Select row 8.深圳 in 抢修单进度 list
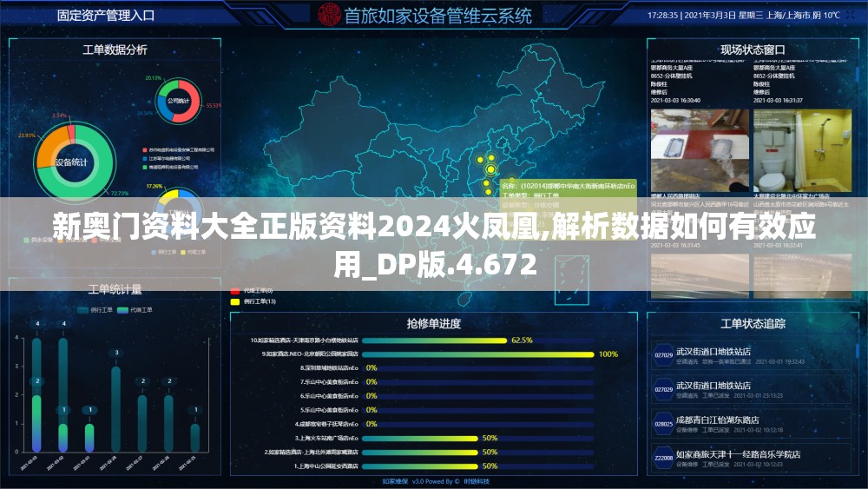868x489 pixels. pos(421,367)
